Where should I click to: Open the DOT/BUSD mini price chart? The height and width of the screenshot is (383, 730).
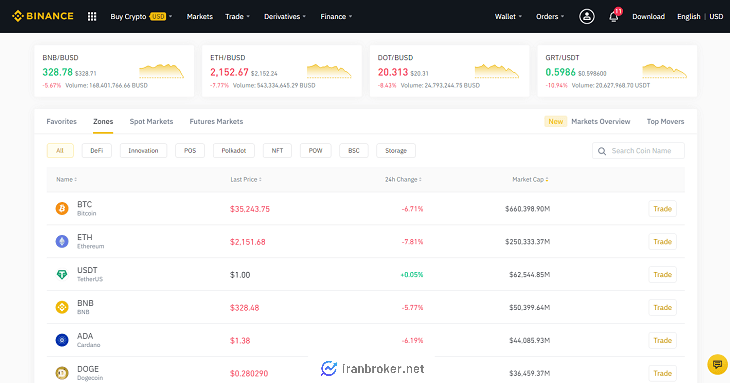(497, 71)
